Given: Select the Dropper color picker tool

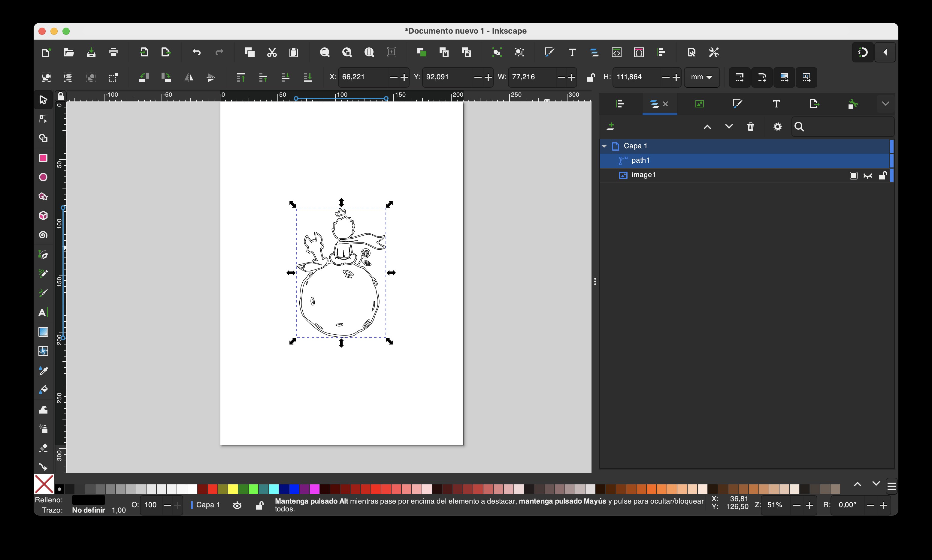Looking at the screenshot, I should coord(43,371).
